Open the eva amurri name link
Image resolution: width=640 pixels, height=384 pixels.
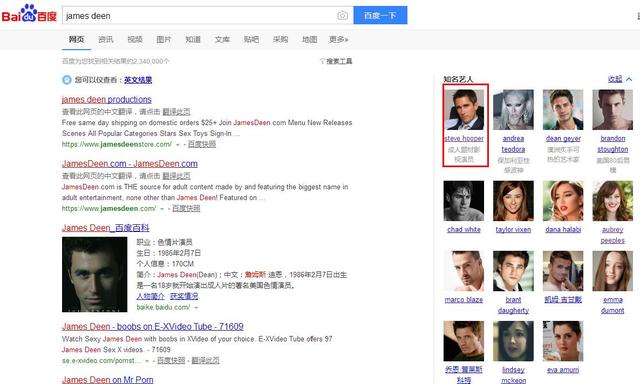click(x=563, y=370)
